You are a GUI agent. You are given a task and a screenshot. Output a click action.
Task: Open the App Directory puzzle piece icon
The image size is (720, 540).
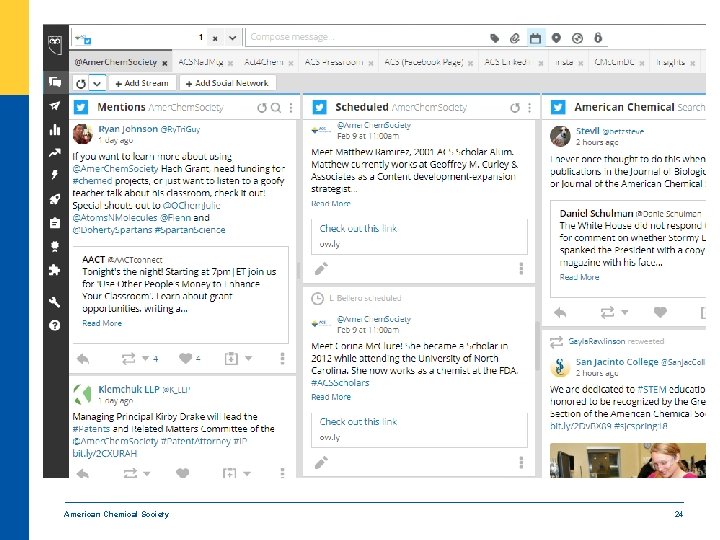point(55,270)
